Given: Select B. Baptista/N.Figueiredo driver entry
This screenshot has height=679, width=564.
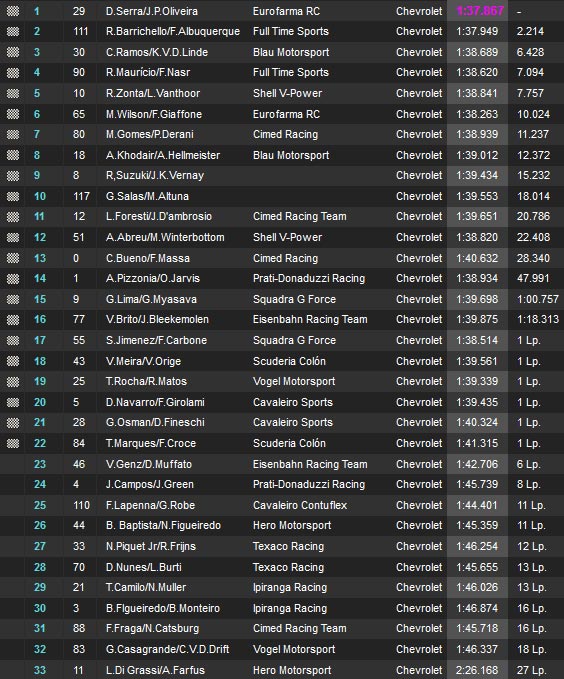Looking at the screenshot, I should (x=163, y=526).
